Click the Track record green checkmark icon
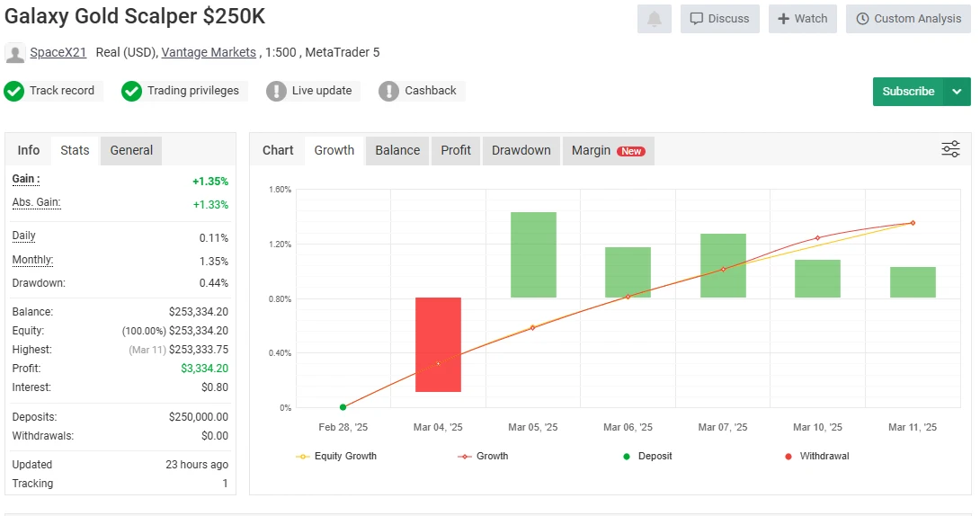 tap(14, 91)
